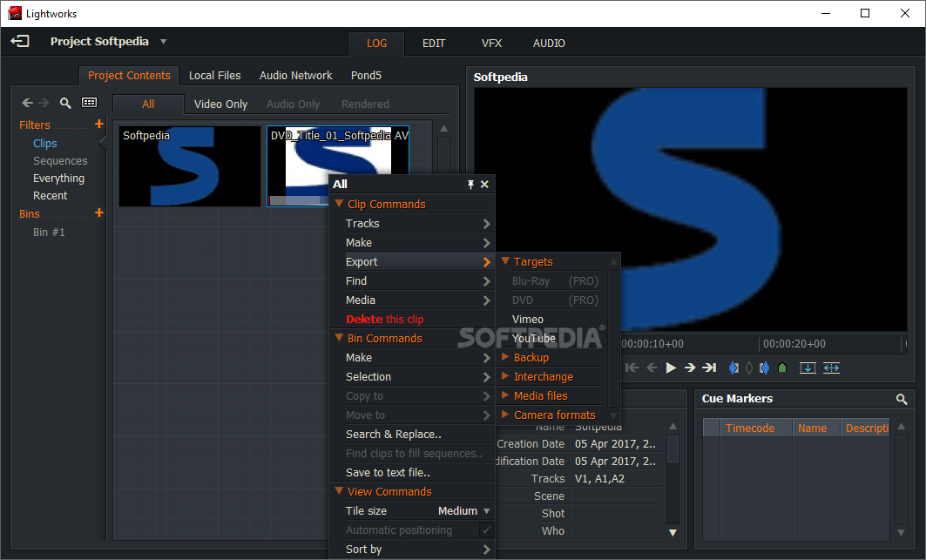Collapse the Bin Commands section

(x=340, y=338)
